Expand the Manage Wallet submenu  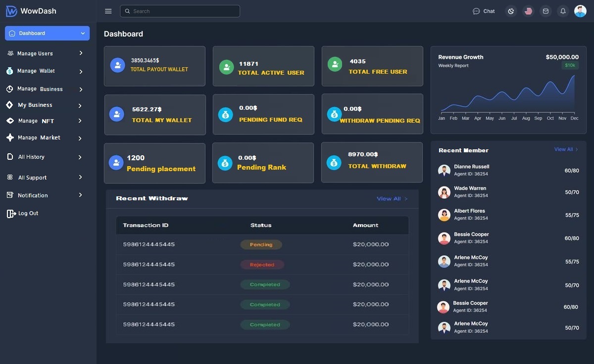[x=81, y=71]
